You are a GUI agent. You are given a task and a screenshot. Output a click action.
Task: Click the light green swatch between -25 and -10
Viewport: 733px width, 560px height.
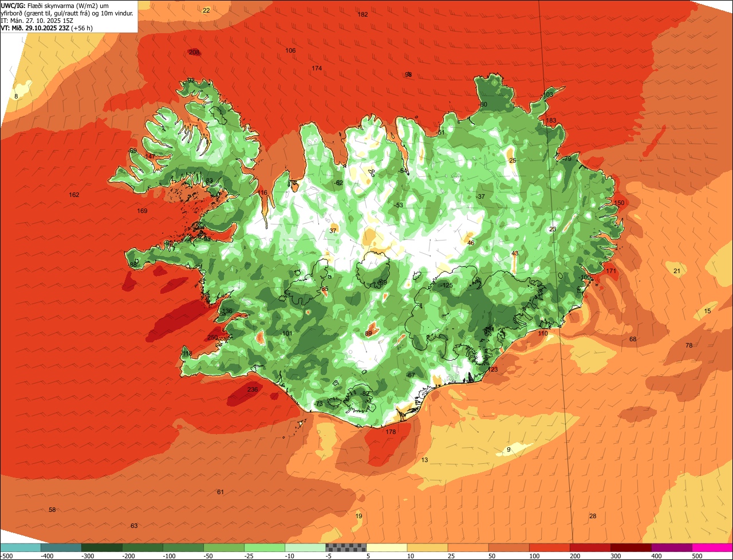[x=265, y=547]
